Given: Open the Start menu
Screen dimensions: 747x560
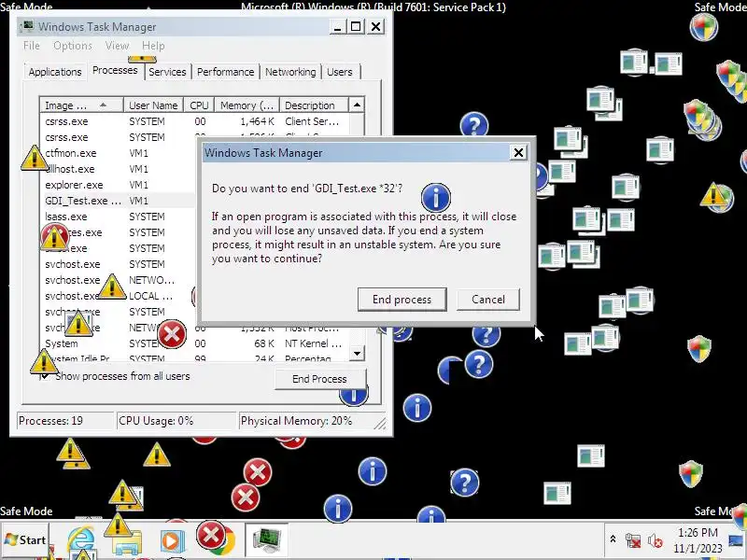Looking at the screenshot, I should tap(25, 540).
